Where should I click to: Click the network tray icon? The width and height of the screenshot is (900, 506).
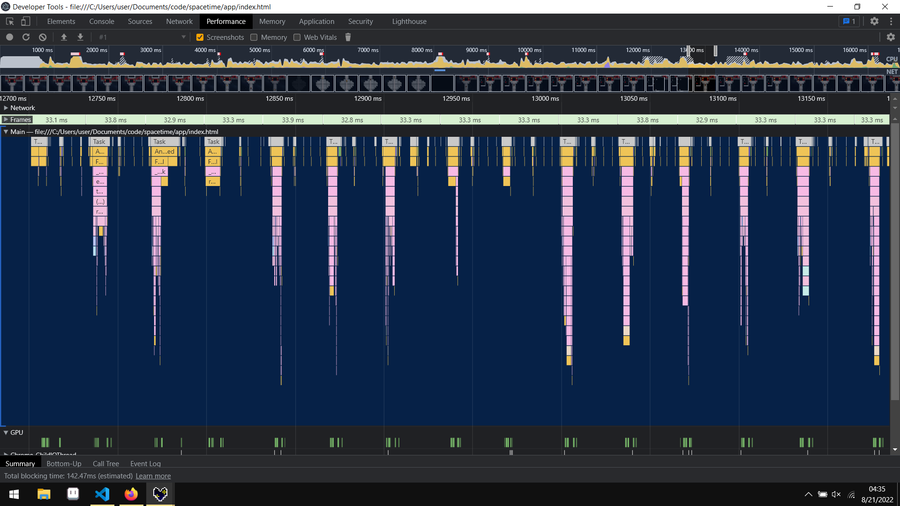(851, 495)
